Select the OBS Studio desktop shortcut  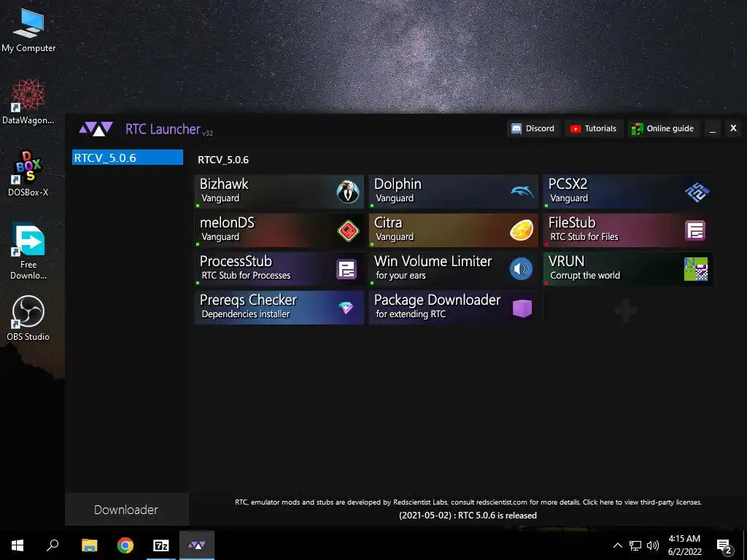pyautogui.click(x=28, y=318)
